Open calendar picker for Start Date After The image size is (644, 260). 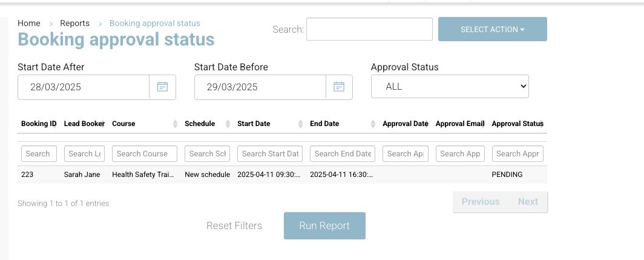pyautogui.click(x=162, y=87)
